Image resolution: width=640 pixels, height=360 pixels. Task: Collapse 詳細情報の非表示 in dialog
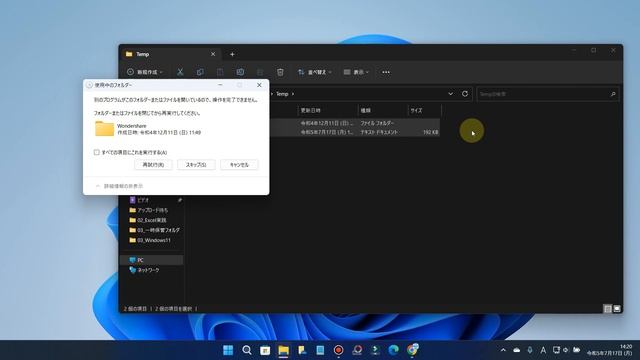point(120,186)
